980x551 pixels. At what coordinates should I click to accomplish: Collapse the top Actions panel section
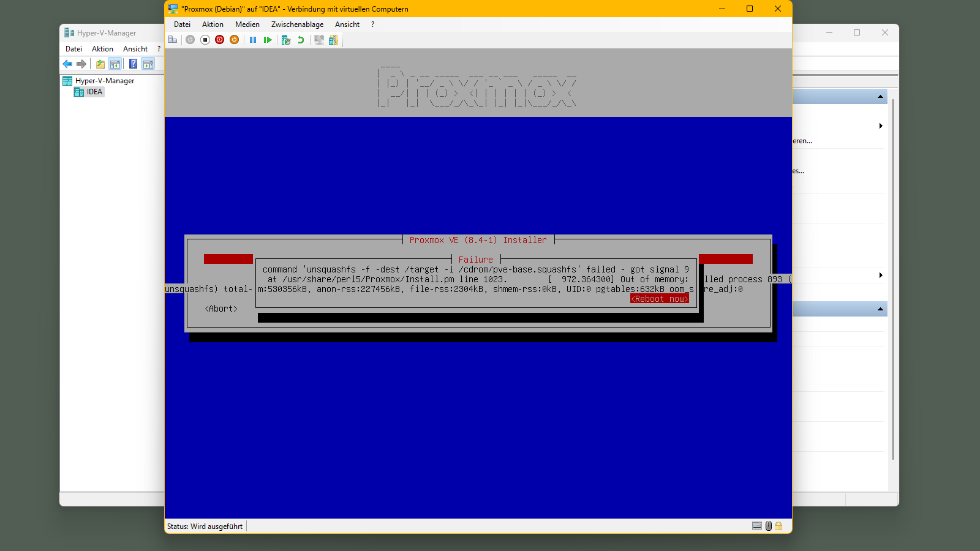pos(880,97)
